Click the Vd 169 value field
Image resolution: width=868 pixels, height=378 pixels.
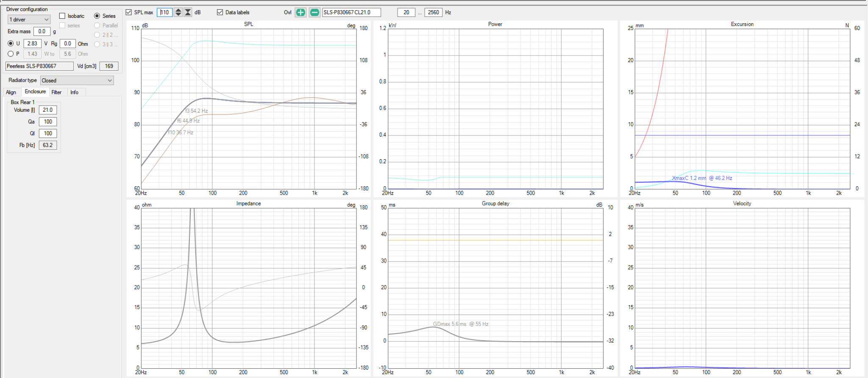click(109, 66)
